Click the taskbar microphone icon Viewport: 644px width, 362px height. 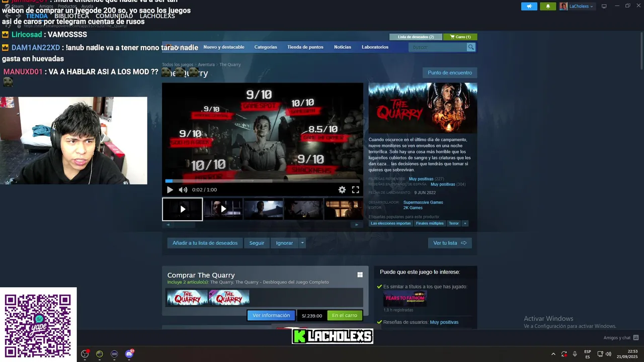575,354
